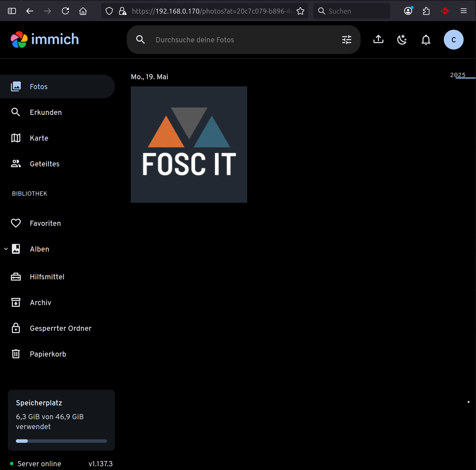Click the Hilfsmittel toolbox icon
Viewport: 476px width, 470px height.
point(16,277)
